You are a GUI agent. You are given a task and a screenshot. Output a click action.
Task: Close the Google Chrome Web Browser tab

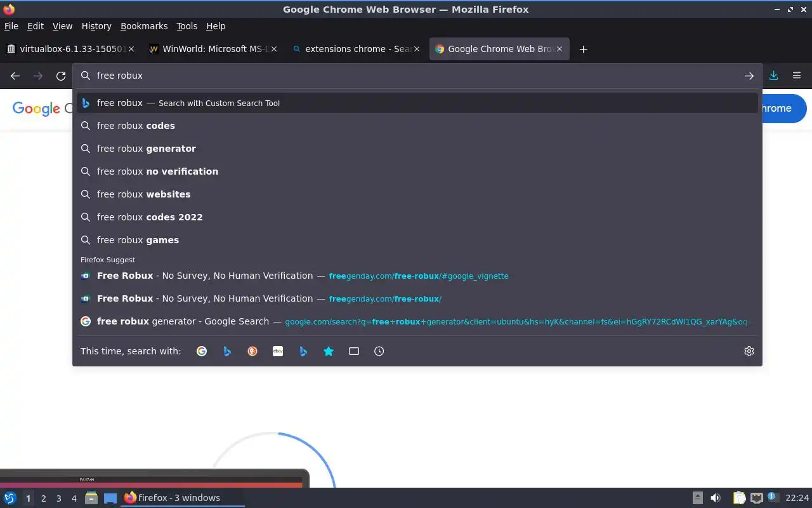(560, 49)
